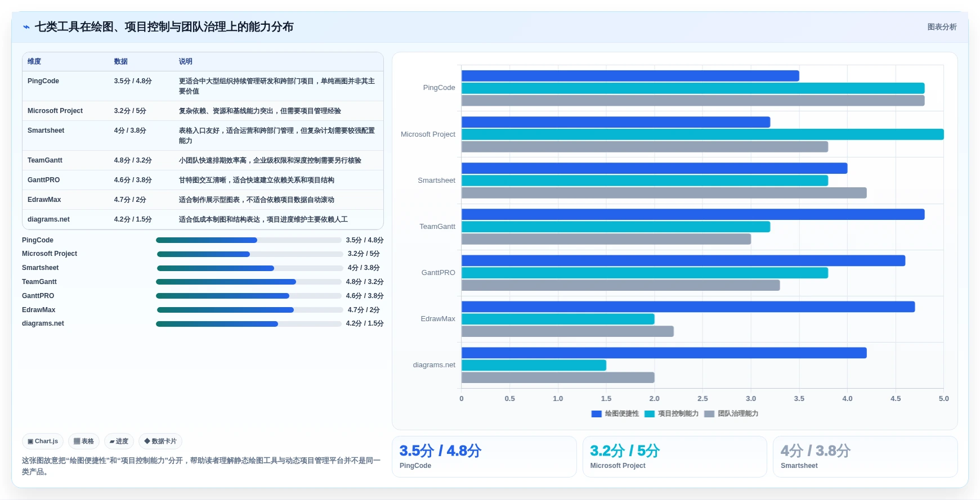The height and width of the screenshot is (500, 980).
Task: Toggle 项目控制能力 legend item in chart
Action: (671, 413)
